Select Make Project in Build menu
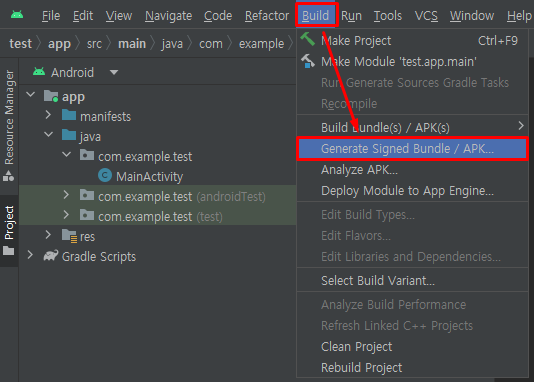This screenshot has width=534, height=382. pyautogui.click(x=412, y=41)
